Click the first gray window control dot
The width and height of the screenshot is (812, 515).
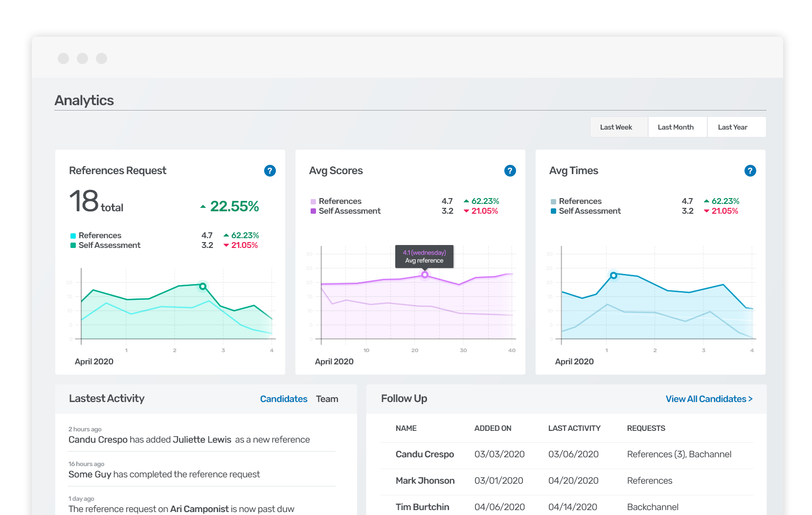[63, 59]
